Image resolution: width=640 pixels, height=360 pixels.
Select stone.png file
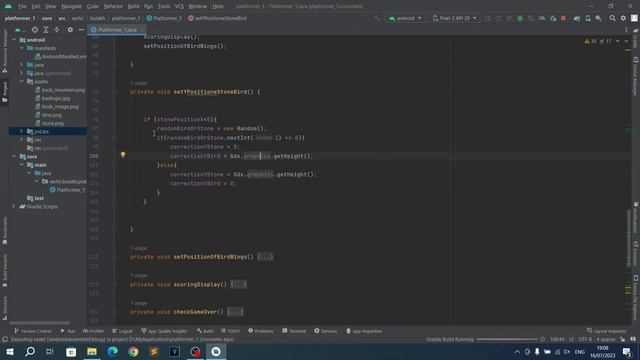click(49, 123)
